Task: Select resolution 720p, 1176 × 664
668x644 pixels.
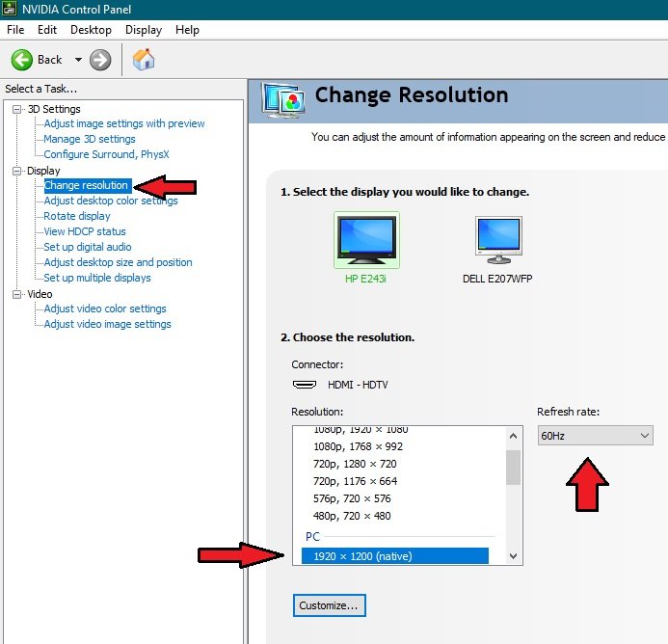Action: (355, 482)
